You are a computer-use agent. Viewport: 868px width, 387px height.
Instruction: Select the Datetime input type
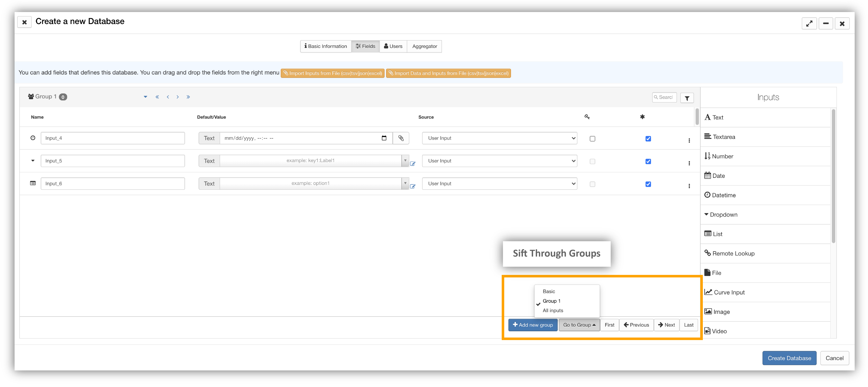click(x=765, y=195)
